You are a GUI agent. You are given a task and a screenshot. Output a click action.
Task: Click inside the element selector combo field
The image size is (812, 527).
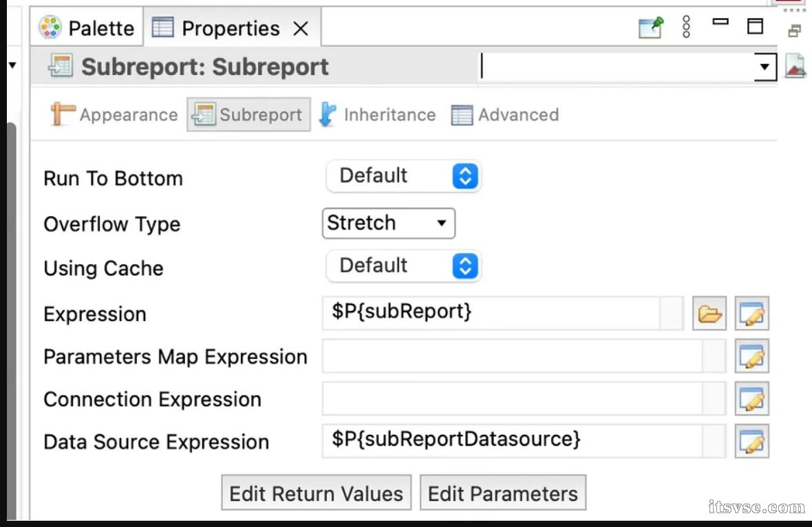click(x=617, y=67)
